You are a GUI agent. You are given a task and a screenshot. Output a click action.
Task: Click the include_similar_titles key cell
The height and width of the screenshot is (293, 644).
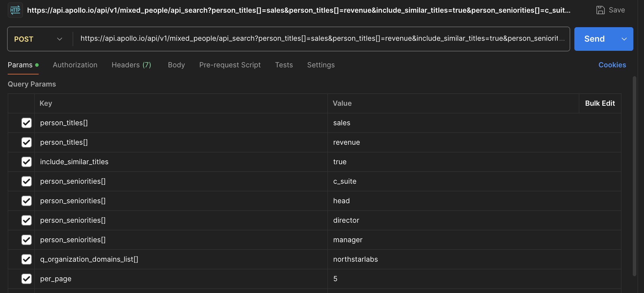(x=181, y=162)
